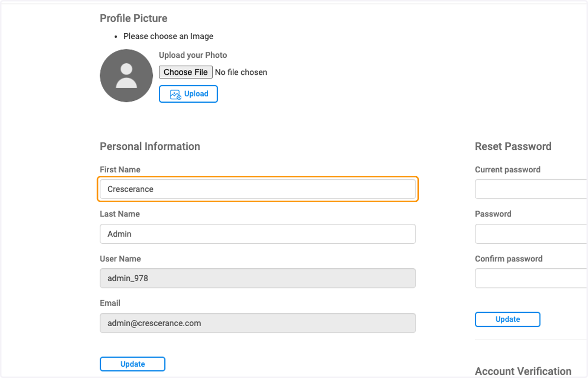Screen dimensions: 588x378
Task: Click the new Password field
Action: coord(531,234)
